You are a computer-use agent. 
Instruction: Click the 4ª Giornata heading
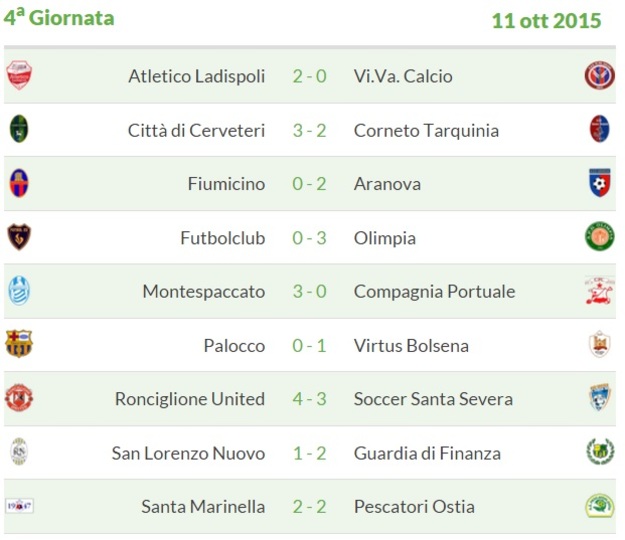point(59,18)
